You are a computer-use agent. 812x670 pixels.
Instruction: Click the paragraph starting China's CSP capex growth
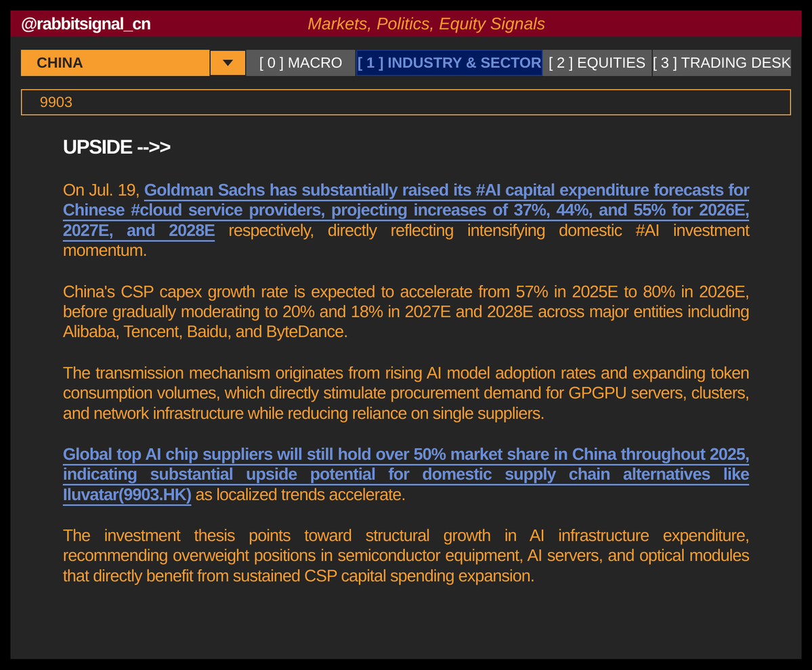tap(406, 312)
